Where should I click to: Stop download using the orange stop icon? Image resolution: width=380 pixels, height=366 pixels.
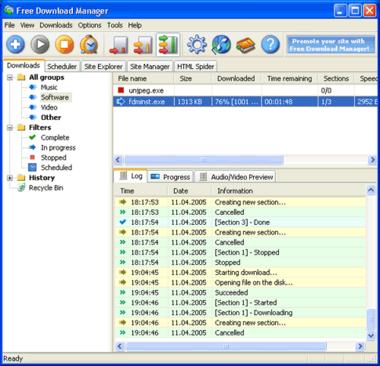coord(64,44)
